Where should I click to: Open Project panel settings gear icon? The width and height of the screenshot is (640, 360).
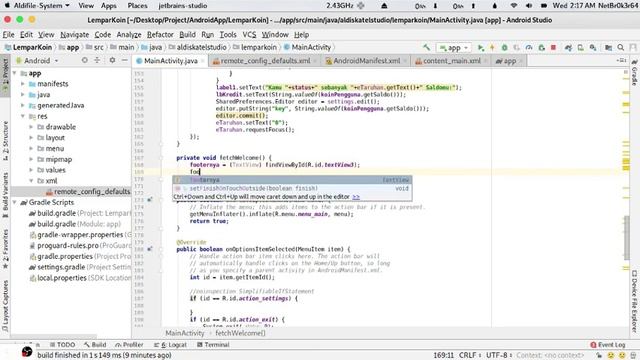pyautogui.click(x=112, y=60)
